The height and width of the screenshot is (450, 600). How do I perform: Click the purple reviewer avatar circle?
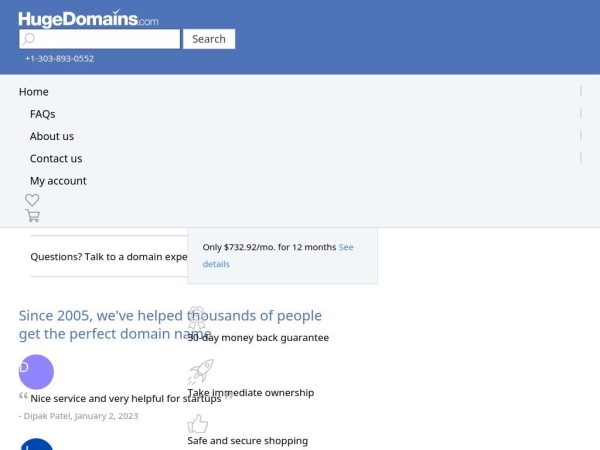tap(36, 372)
